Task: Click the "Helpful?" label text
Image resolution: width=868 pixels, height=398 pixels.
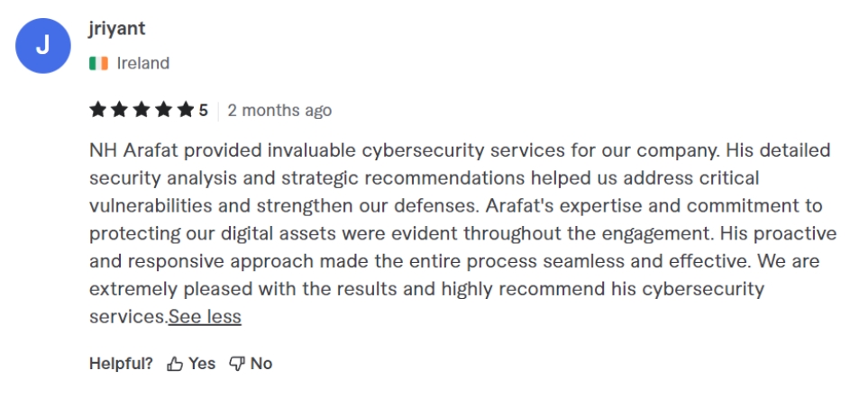Action: pos(121,364)
